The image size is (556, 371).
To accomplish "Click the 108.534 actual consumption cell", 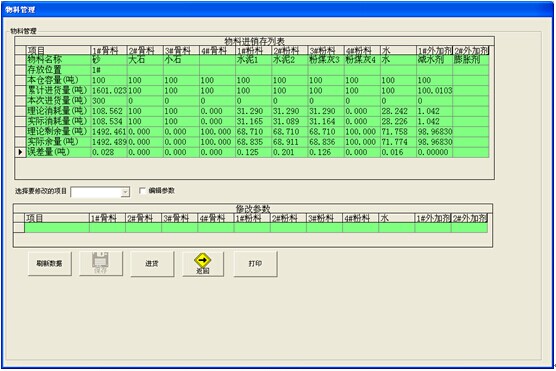I will click(x=109, y=121).
